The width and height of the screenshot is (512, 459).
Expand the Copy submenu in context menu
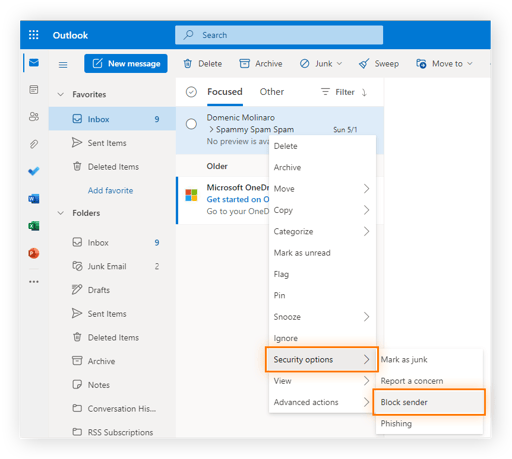coord(322,210)
